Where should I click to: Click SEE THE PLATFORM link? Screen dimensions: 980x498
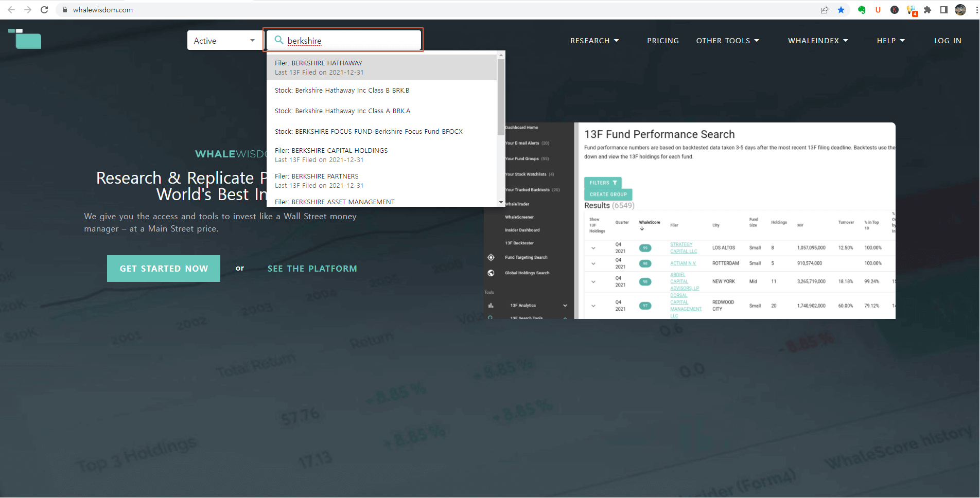tap(312, 269)
